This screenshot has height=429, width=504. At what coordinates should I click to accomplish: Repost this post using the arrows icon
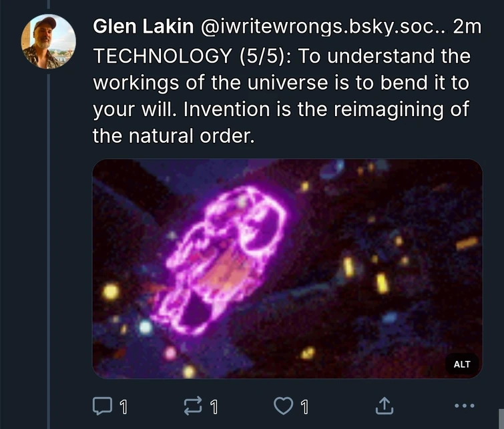coord(191,404)
